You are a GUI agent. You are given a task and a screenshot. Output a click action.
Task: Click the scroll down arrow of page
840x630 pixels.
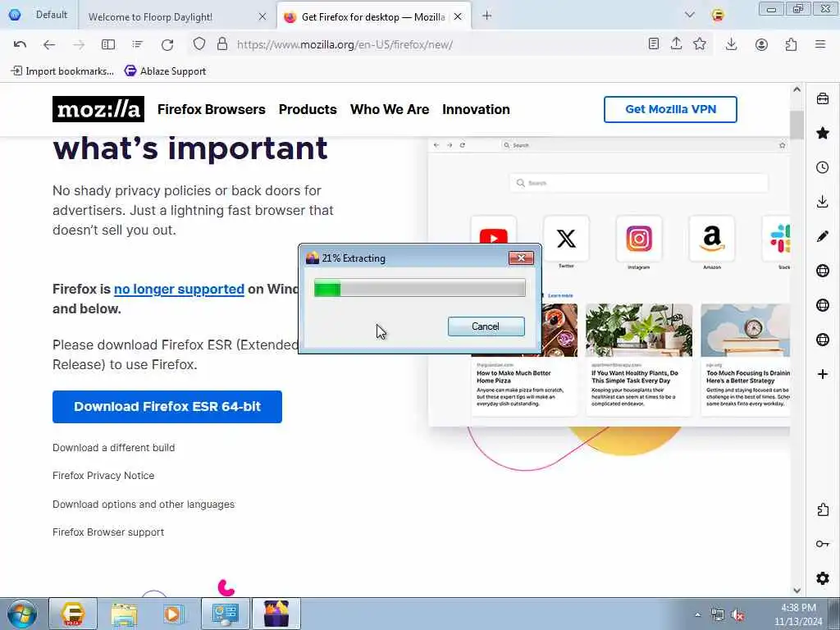pyautogui.click(x=797, y=590)
